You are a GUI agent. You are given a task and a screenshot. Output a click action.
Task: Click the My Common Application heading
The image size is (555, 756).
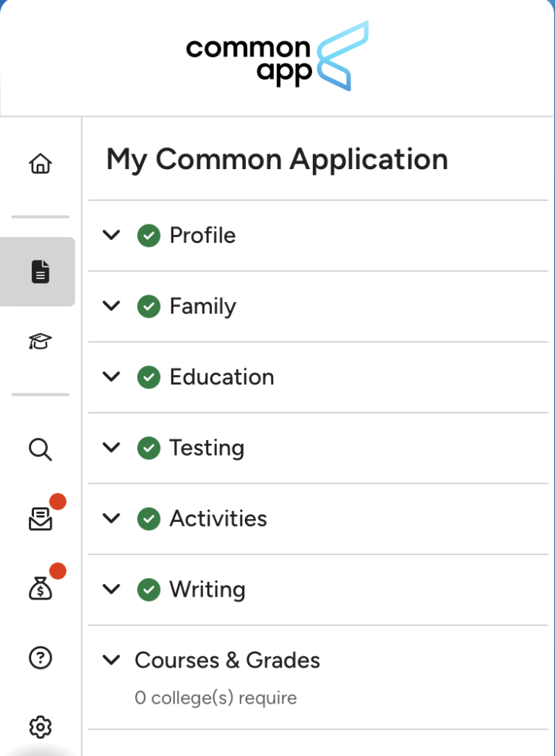pyautogui.click(x=277, y=159)
